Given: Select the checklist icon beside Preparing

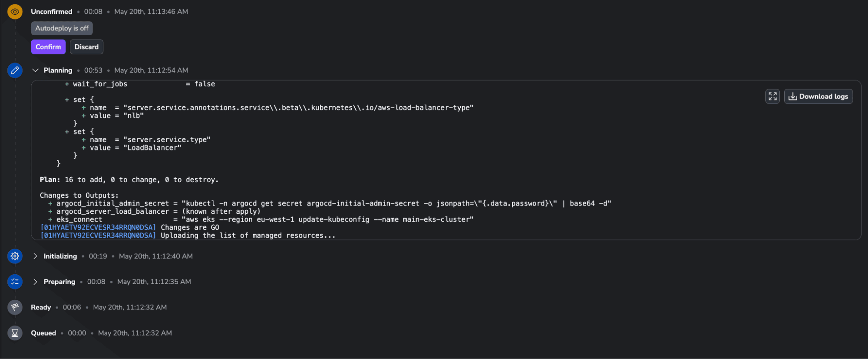Looking at the screenshot, I should (15, 282).
